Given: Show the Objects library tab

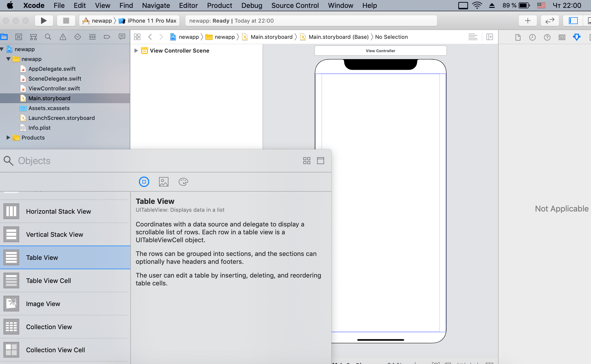Looking at the screenshot, I should [x=144, y=182].
